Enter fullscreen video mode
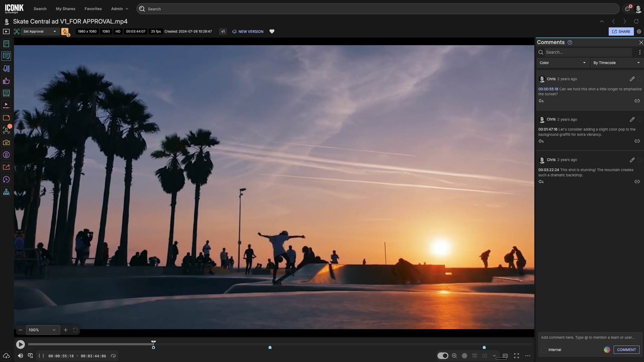This screenshot has width=644, height=362. (517, 356)
